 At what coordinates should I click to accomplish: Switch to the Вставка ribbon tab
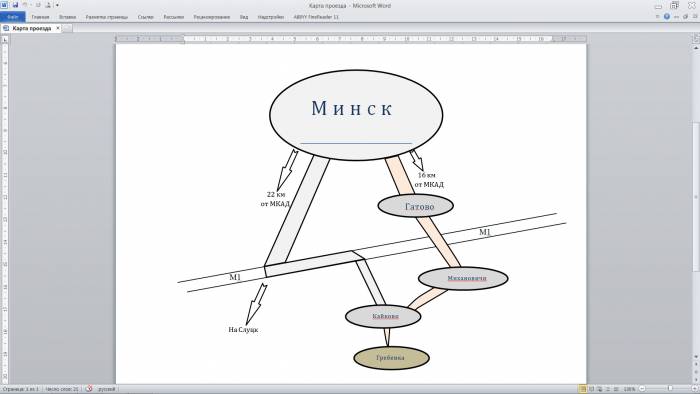[x=67, y=17]
